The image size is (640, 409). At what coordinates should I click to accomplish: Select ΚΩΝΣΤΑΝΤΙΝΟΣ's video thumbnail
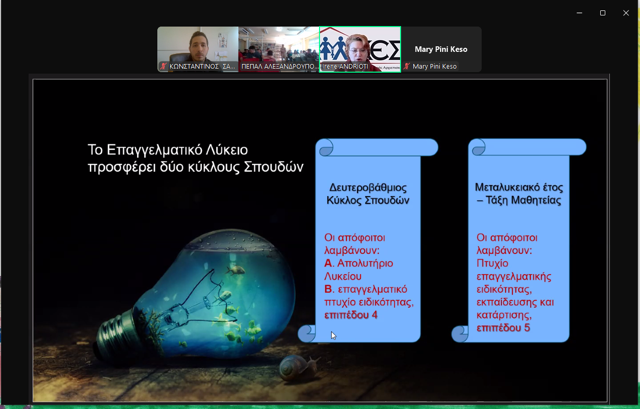(197, 46)
